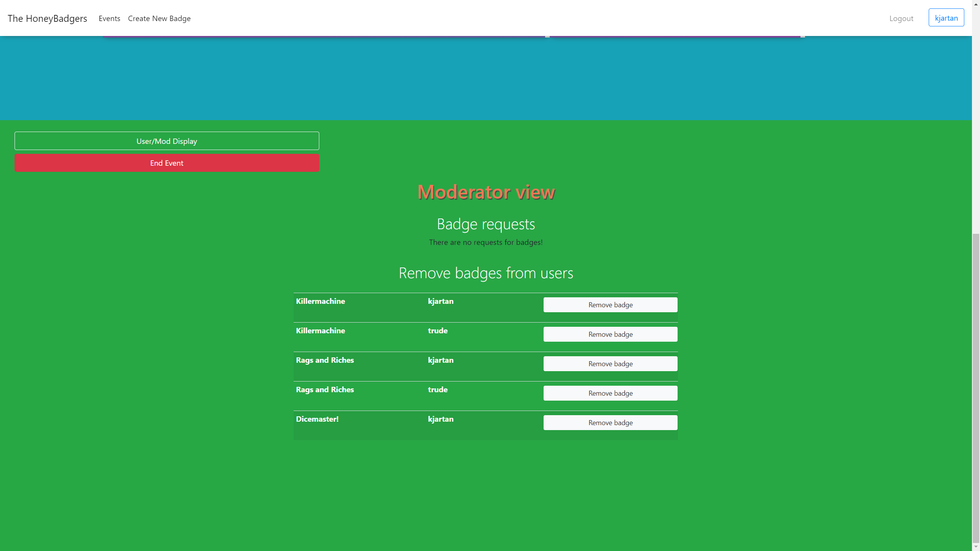Screen dimensions: 980x551
Task: Remove Rags and Riches badge from kjartan
Action: click(x=610, y=364)
